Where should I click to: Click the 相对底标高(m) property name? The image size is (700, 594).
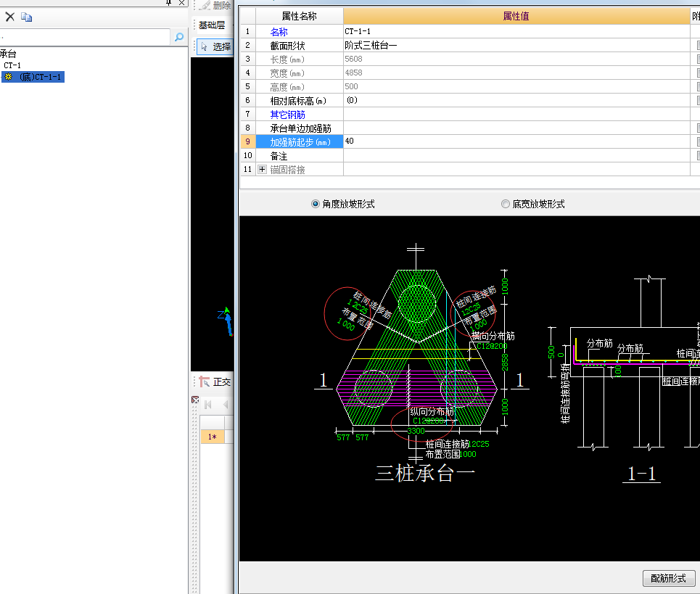(298, 101)
